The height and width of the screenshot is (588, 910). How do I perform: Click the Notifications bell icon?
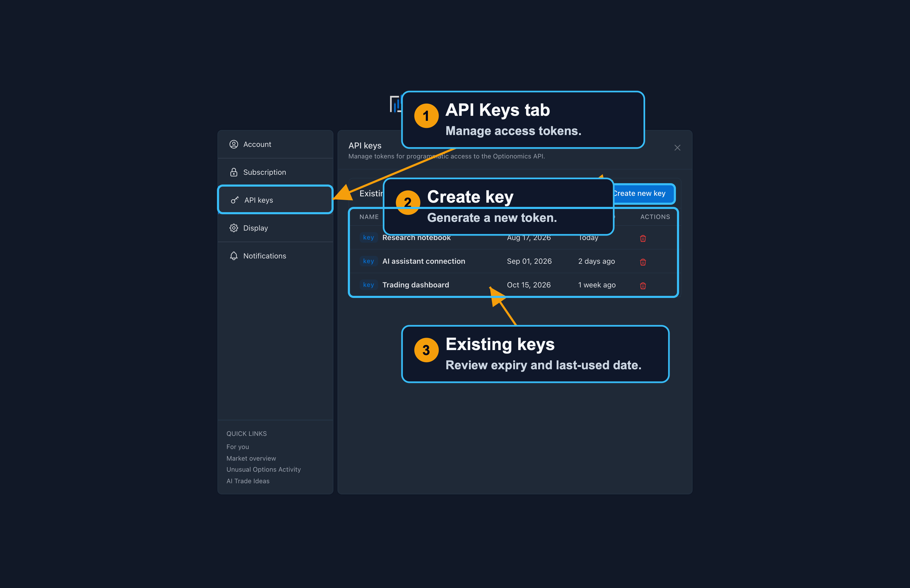234,256
